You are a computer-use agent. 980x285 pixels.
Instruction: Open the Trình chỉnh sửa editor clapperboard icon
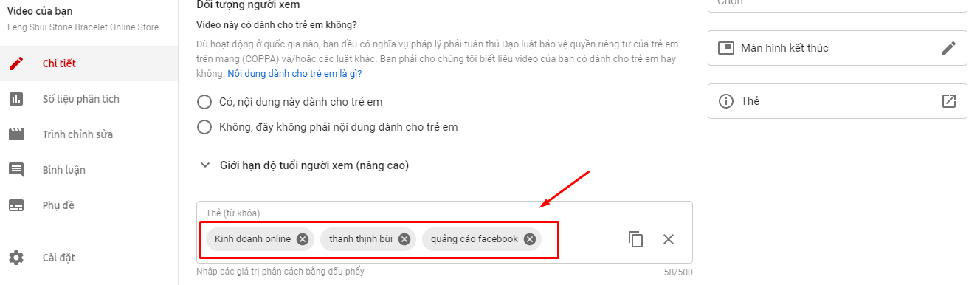pyautogui.click(x=16, y=134)
